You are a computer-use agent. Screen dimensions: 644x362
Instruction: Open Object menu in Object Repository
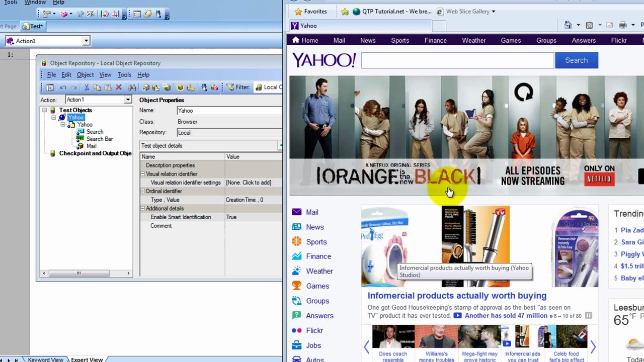[85, 75]
